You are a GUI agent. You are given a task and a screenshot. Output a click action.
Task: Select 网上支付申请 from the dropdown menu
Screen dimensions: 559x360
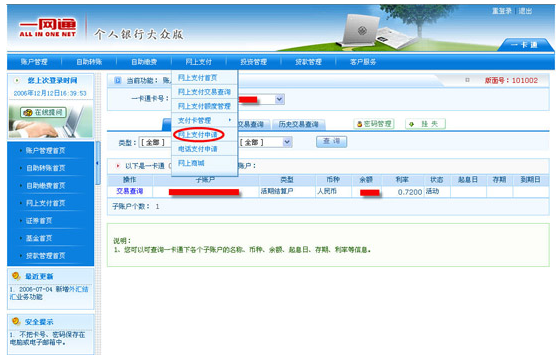pyautogui.click(x=198, y=135)
